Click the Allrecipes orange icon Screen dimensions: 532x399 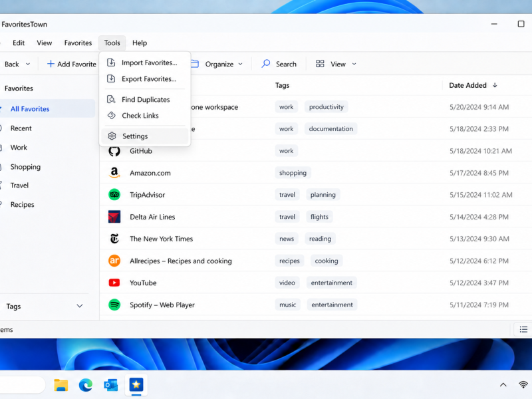click(114, 261)
